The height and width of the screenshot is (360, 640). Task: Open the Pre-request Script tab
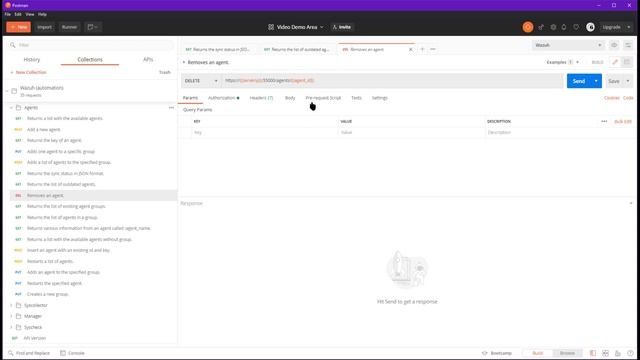pos(323,98)
